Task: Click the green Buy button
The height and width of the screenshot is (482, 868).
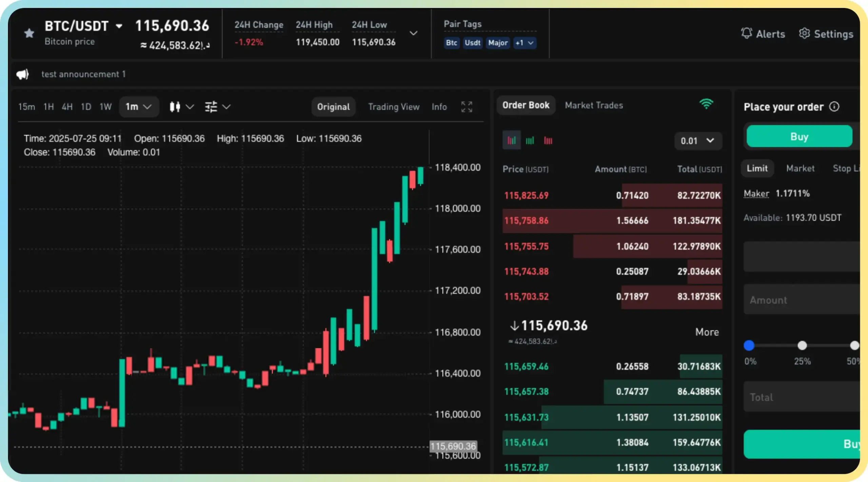Action: [x=799, y=136]
